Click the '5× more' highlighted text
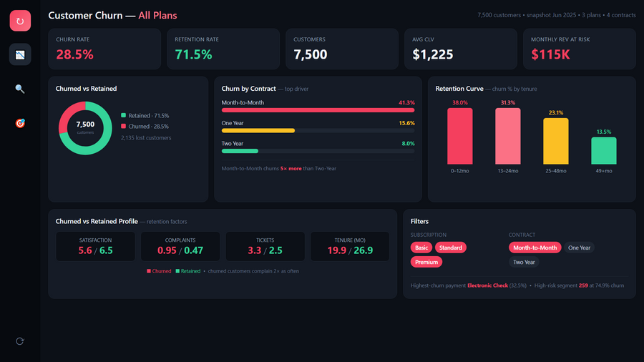The image size is (644, 362). click(x=291, y=168)
